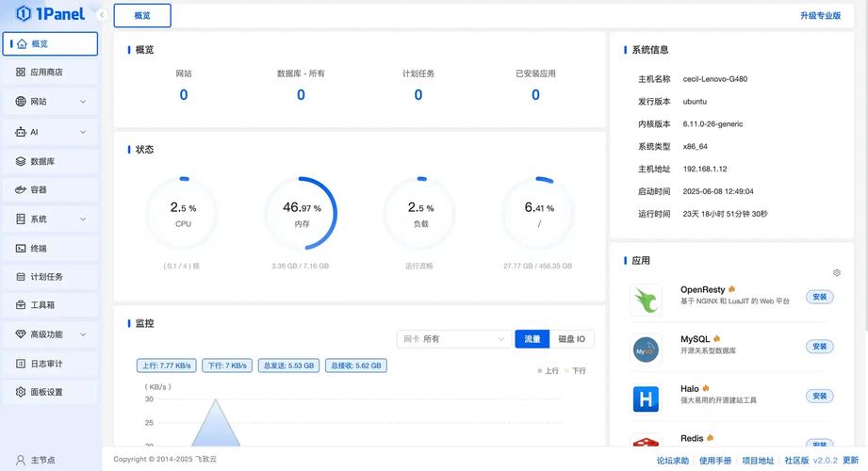Click the disk / usage gauge
868x471 pixels.
click(x=539, y=214)
